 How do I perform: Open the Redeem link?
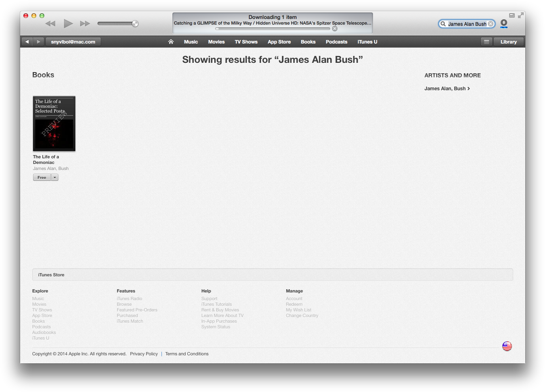point(294,304)
